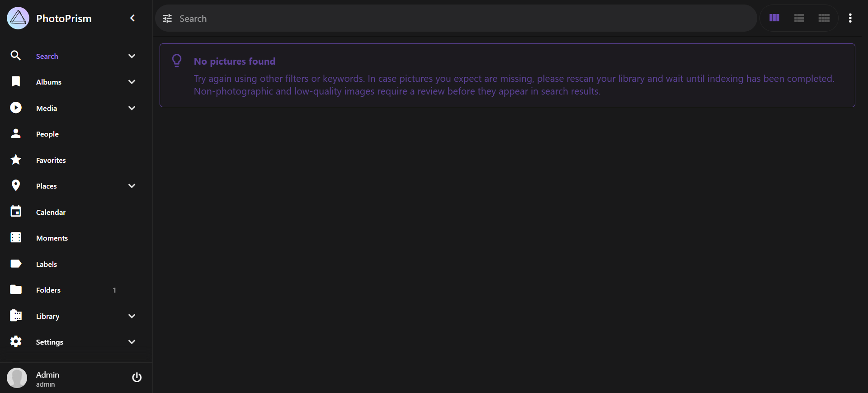Expand the Media submenu
The image size is (868, 393).
pos(132,108)
